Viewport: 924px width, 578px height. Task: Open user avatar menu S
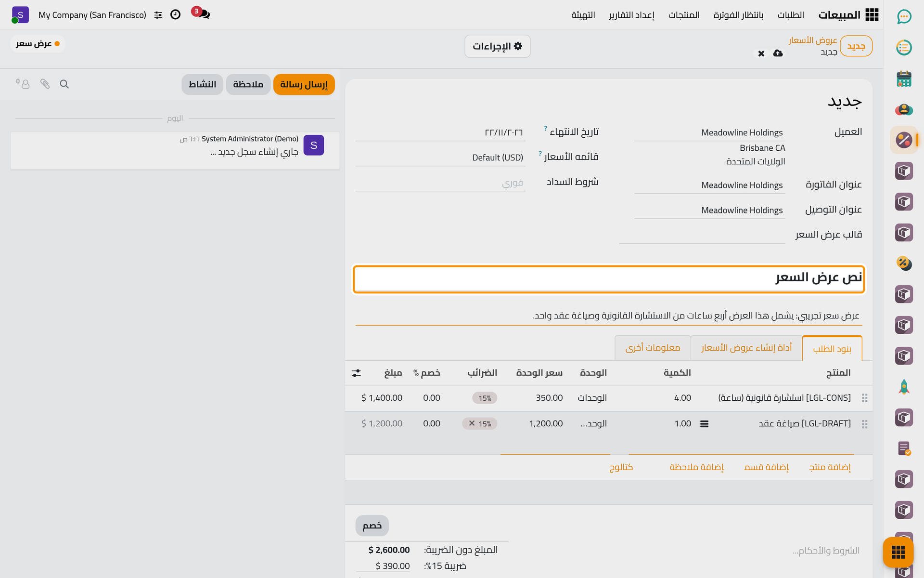tap(20, 15)
